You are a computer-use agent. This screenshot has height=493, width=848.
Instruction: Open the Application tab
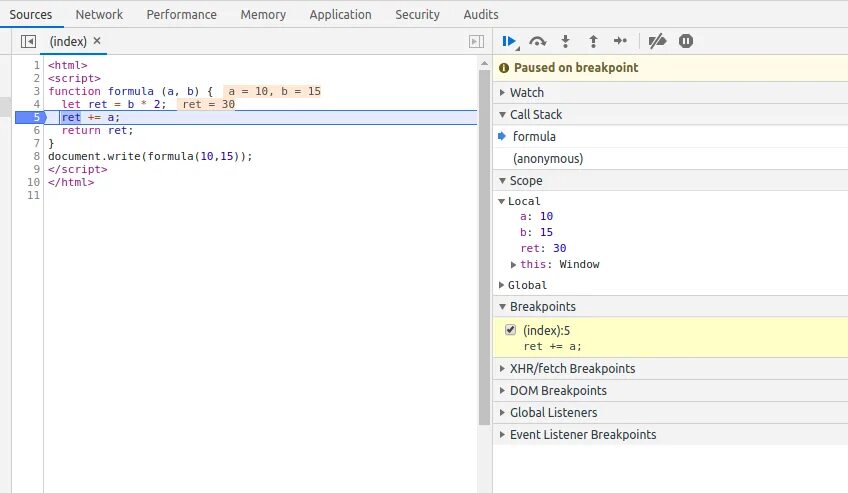(340, 15)
